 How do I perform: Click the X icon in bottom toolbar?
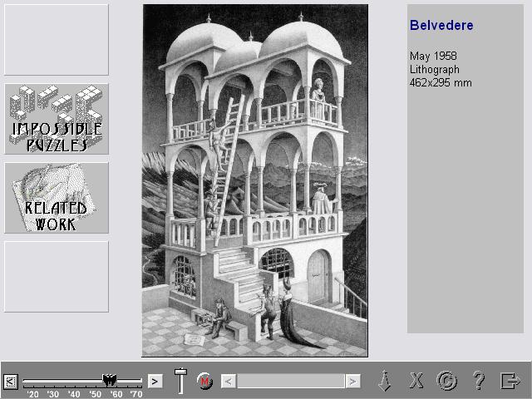[x=416, y=381]
